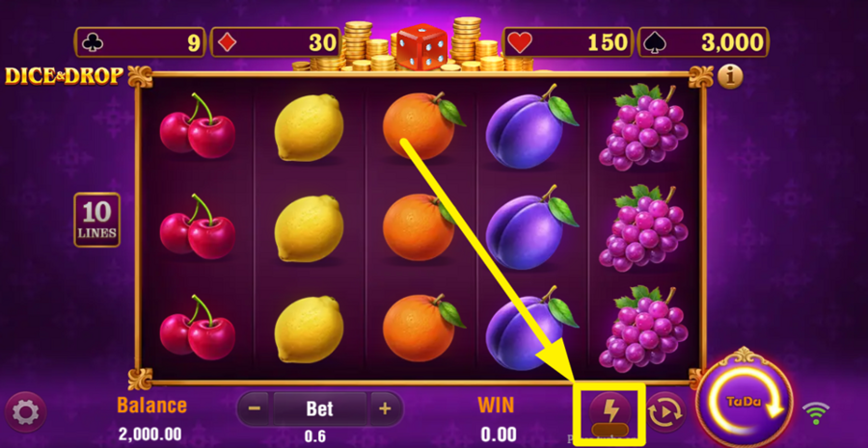
Task: Click the Dice & Drop game logo
Action: [64, 76]
